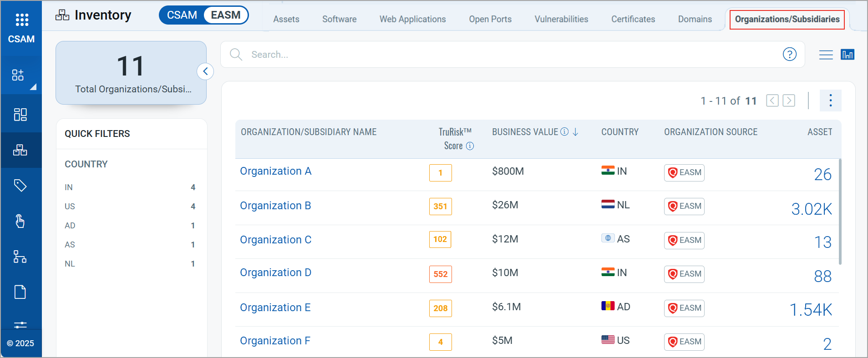Switch to the chart view icon
This screenshot has height=358, width=868.
(847, 55)
